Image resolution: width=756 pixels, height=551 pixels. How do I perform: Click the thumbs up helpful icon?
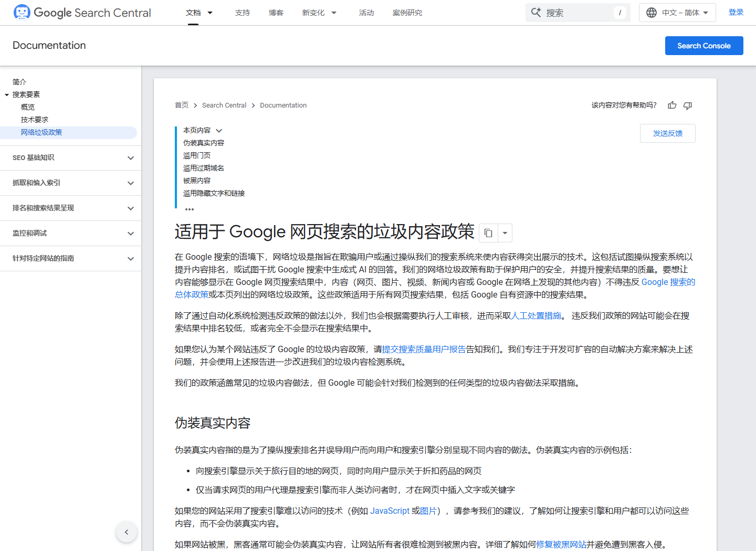672,105
